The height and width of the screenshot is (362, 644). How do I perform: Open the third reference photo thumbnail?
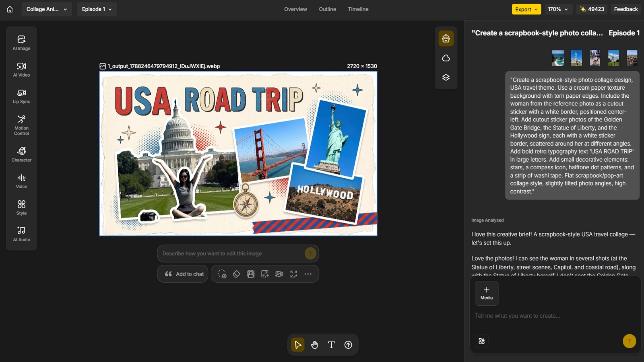[595, 58]
